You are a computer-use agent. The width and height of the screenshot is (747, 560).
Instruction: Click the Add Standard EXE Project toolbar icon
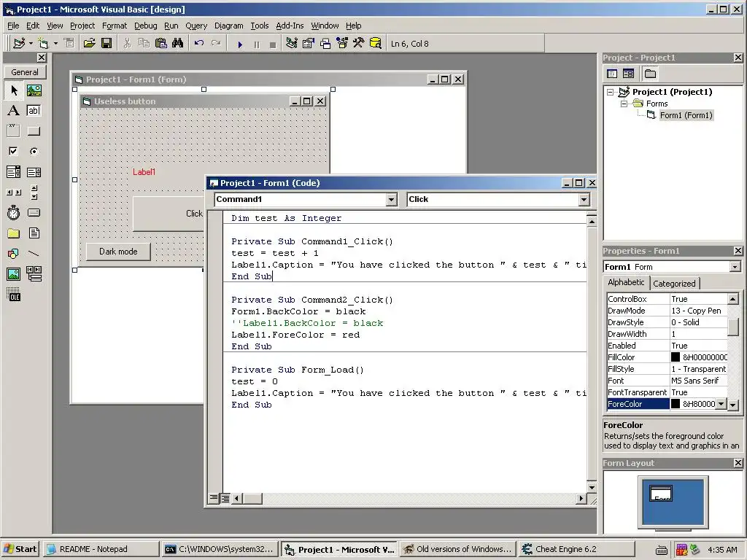[x=19, y=43]
